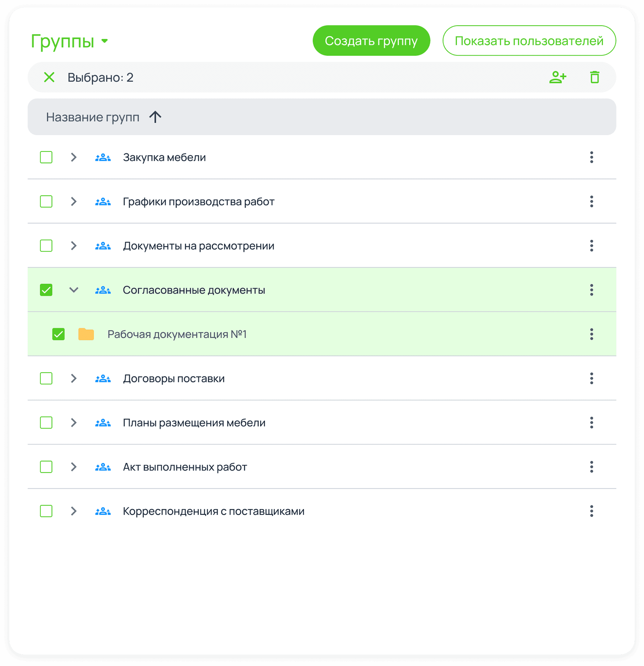Click the folder icon of Рабочая документация №1

(x=86, y=334)
